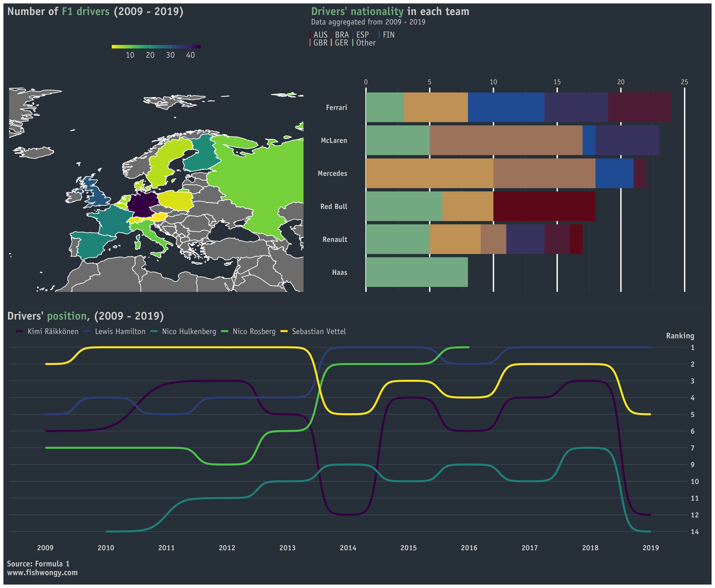The height and width of the screenshot is (588, 715).
Task: Click the 2009 year label
Action: 45,548
